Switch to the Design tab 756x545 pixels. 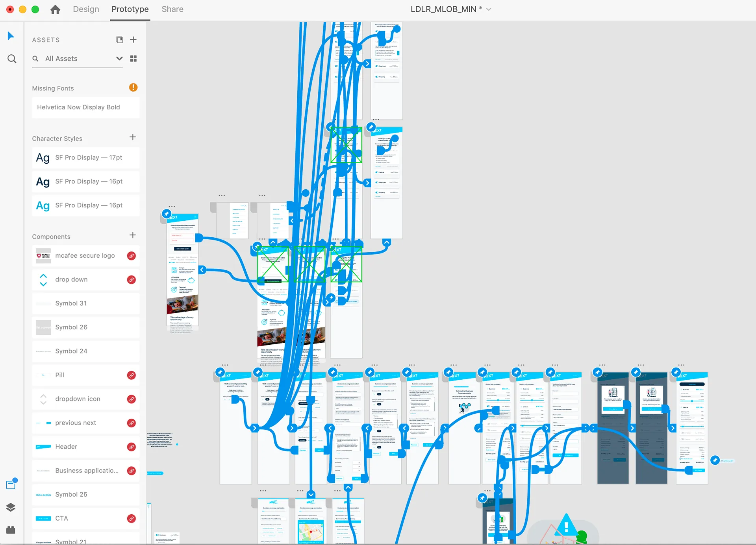(x=86, y=9)
